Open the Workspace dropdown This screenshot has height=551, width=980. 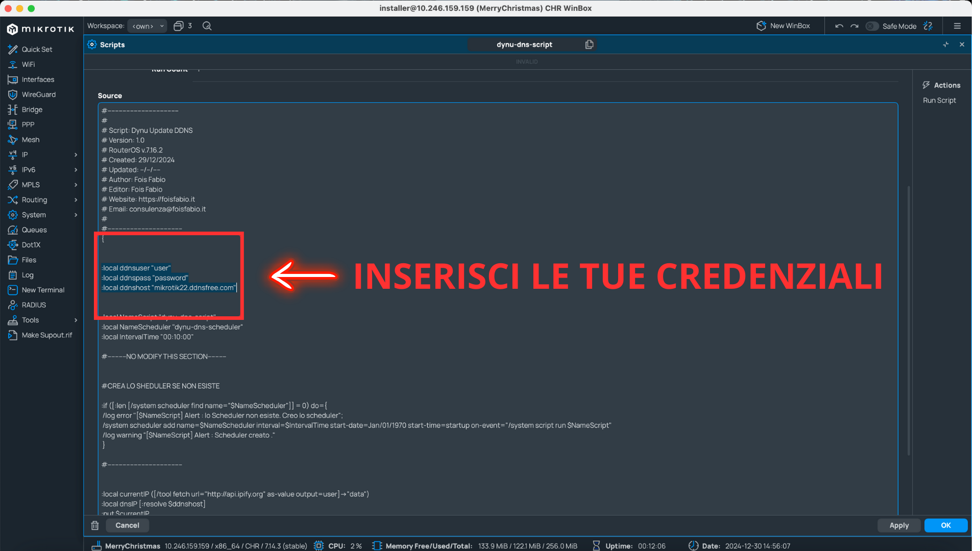pos(147,26)
